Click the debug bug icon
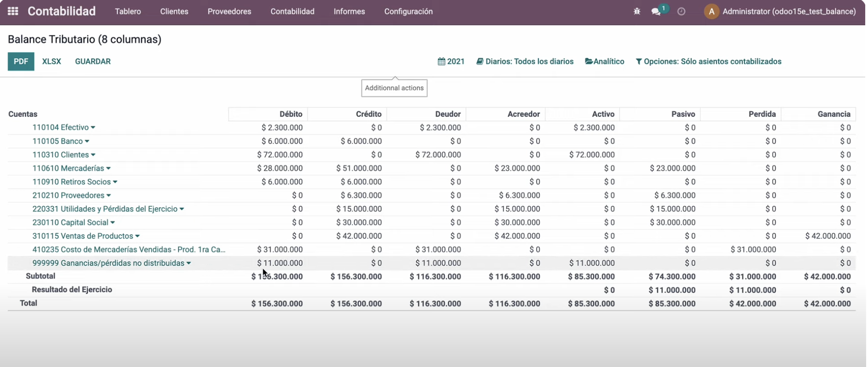The width and height of the screenshot is (868, 367). coord(637,11)
